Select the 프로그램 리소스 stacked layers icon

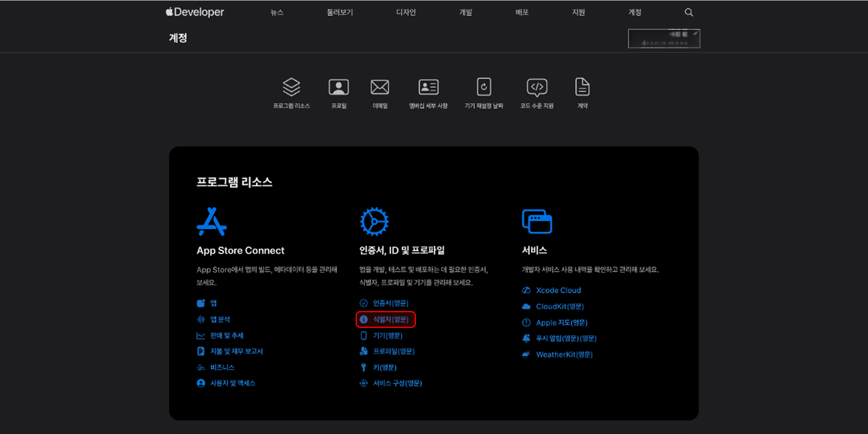[291, 87]
